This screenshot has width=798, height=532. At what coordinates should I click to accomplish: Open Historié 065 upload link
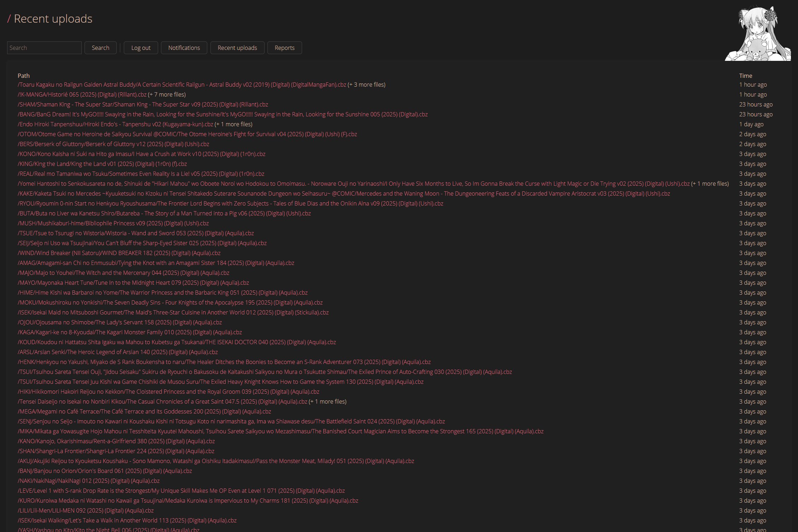tap(82, 94)
